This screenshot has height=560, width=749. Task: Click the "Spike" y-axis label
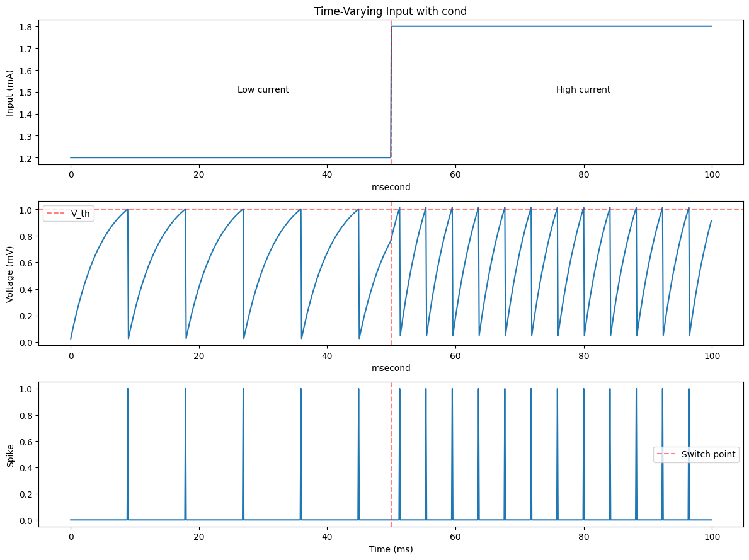click(9, 455)
